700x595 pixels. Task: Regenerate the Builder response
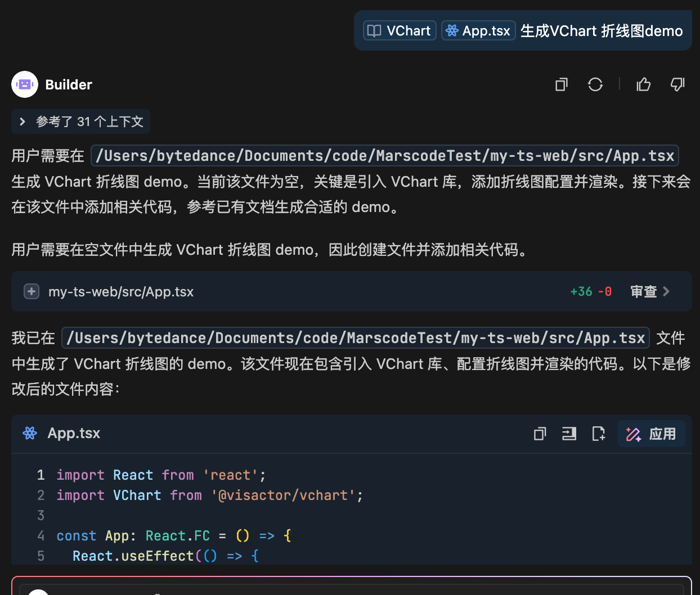595,84
